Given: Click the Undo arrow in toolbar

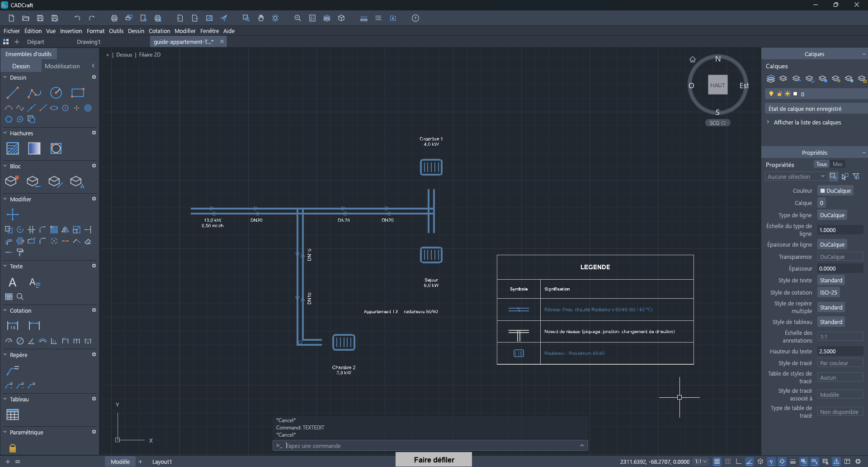Looking at the screenshot, I should [x=77, y=18].
